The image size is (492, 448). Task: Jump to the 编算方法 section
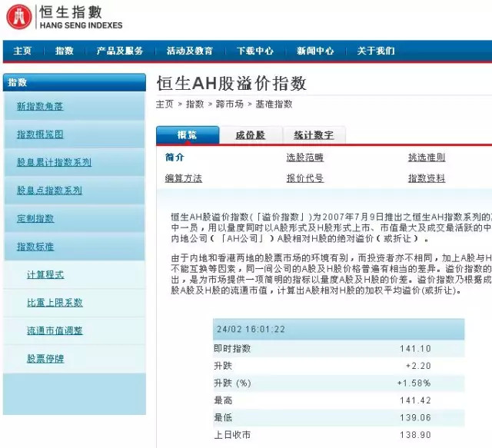[x=184, y=178]
